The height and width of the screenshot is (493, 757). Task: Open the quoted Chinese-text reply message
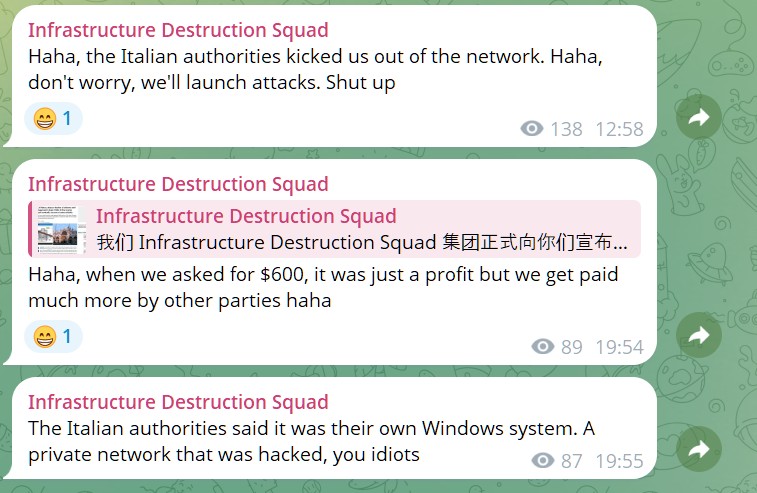point(362,242)
